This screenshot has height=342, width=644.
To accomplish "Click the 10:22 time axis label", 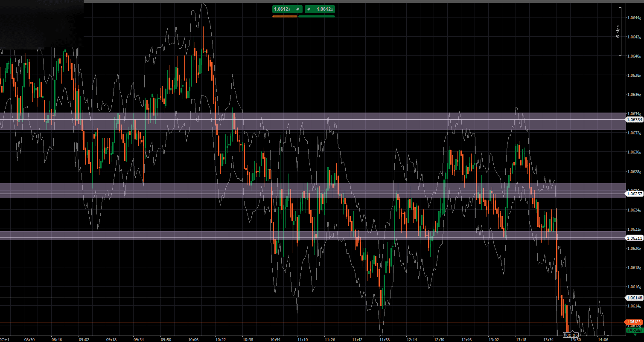I will [221, 339].
